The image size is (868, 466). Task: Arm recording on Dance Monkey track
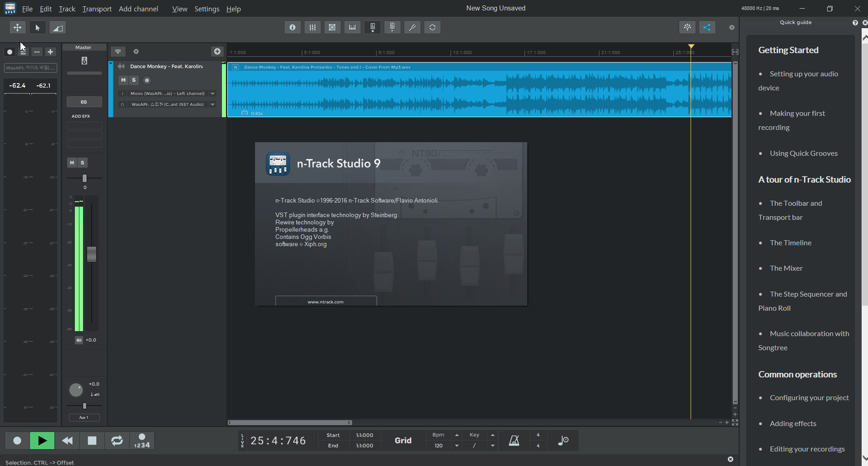147,80
